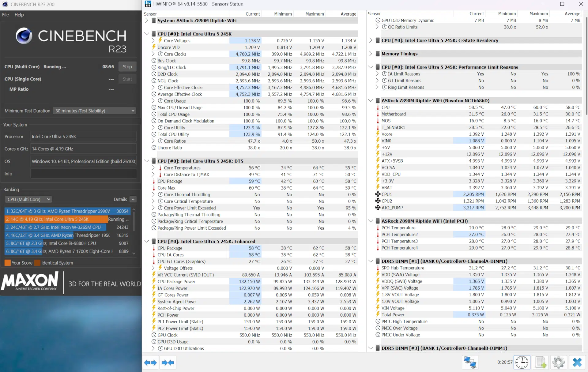Click the MAXON logo in Cinebench
This screenshot has width=588, height=372.
pos(30,281)
